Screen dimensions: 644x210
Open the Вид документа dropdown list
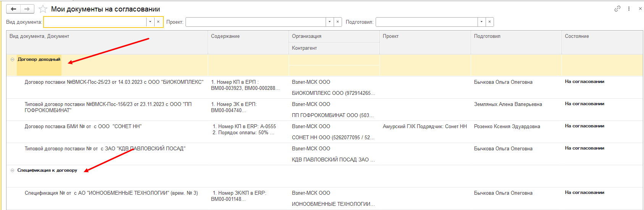tap(150, 22)
